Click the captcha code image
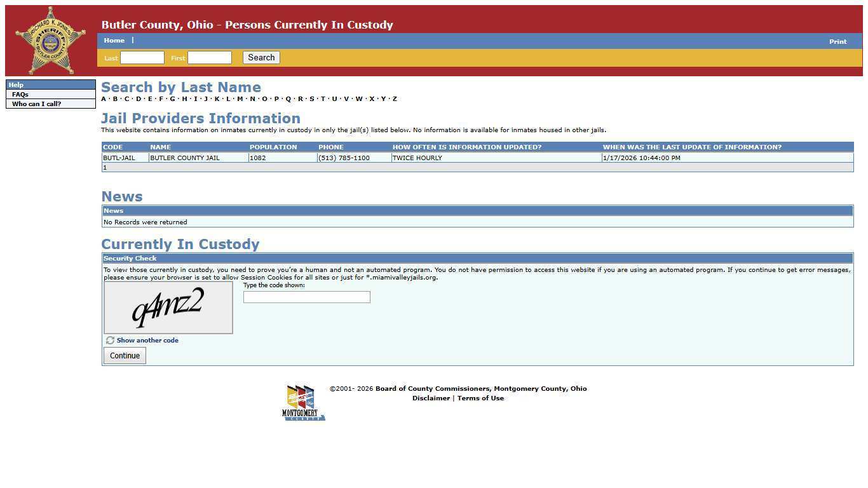Image resolution: width=868 pixels, height=488 pixels. point(168,308)
